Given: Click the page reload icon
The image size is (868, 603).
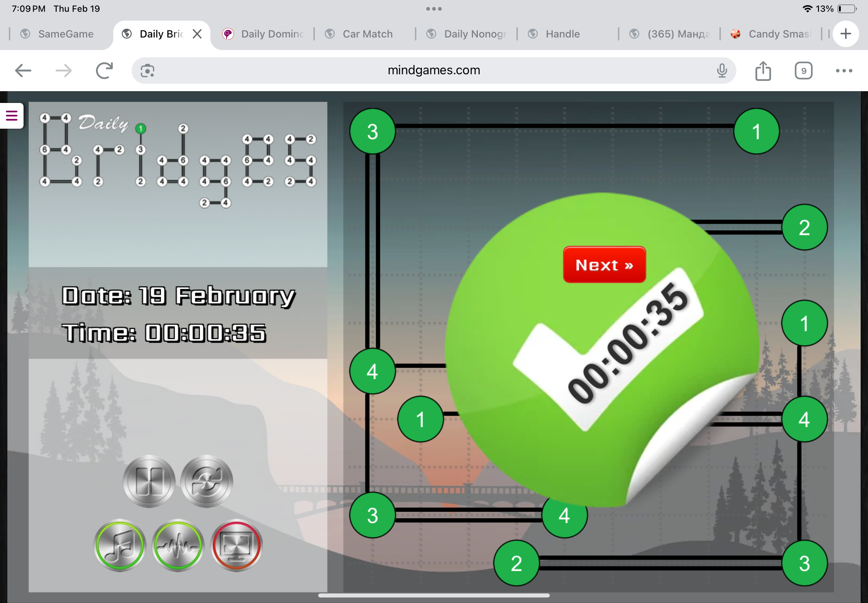Looking at the screenshot, I should pyautogui.click(x=104, y=71).
